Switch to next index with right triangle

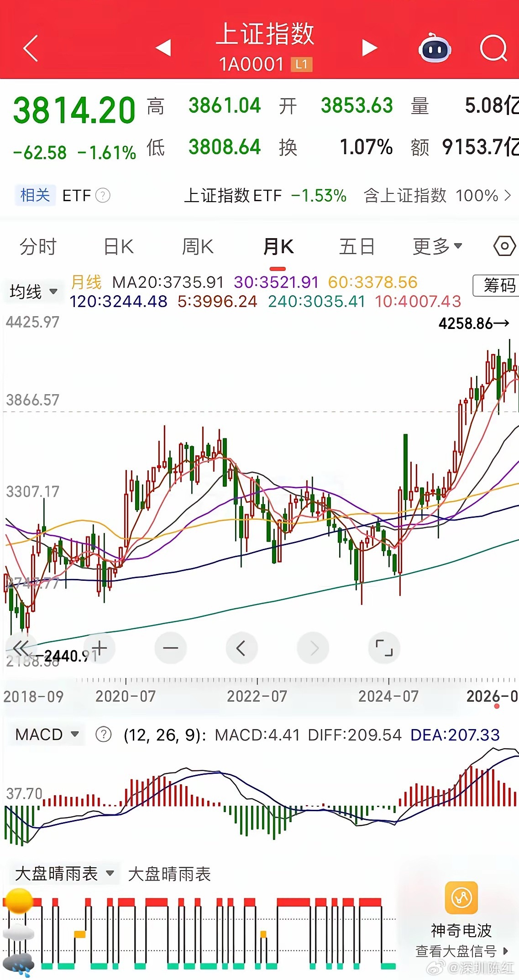click(370, 47)
